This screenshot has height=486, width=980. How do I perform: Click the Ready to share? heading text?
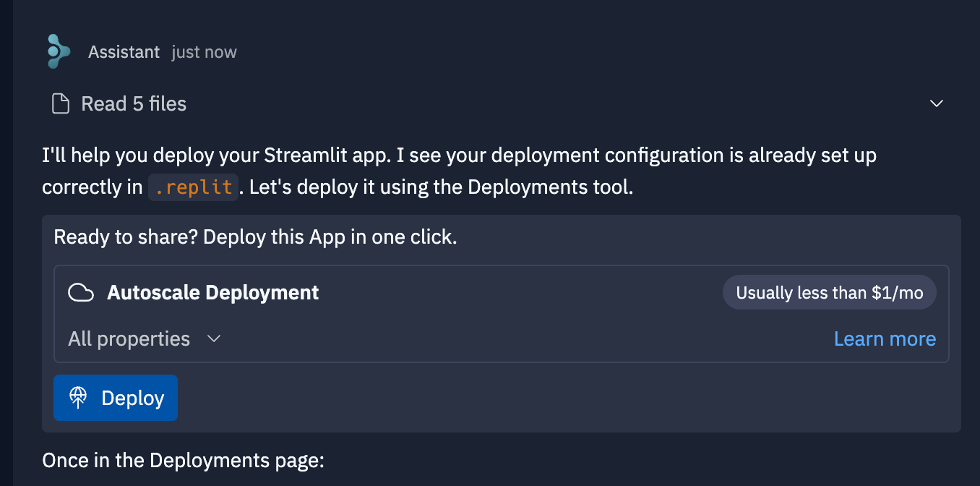click(x=255, y=237)
